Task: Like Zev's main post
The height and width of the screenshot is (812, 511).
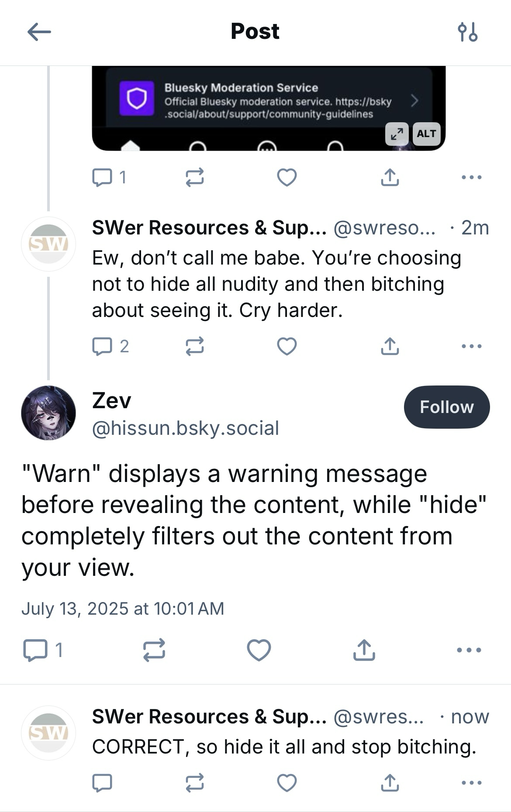Action: [259, 650]
